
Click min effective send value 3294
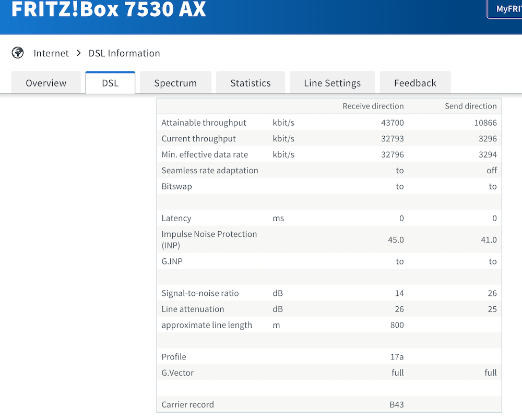point(488,155)
